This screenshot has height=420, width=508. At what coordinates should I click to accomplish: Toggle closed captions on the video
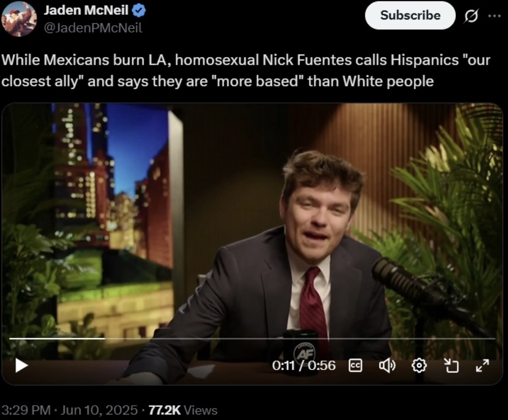355,366
